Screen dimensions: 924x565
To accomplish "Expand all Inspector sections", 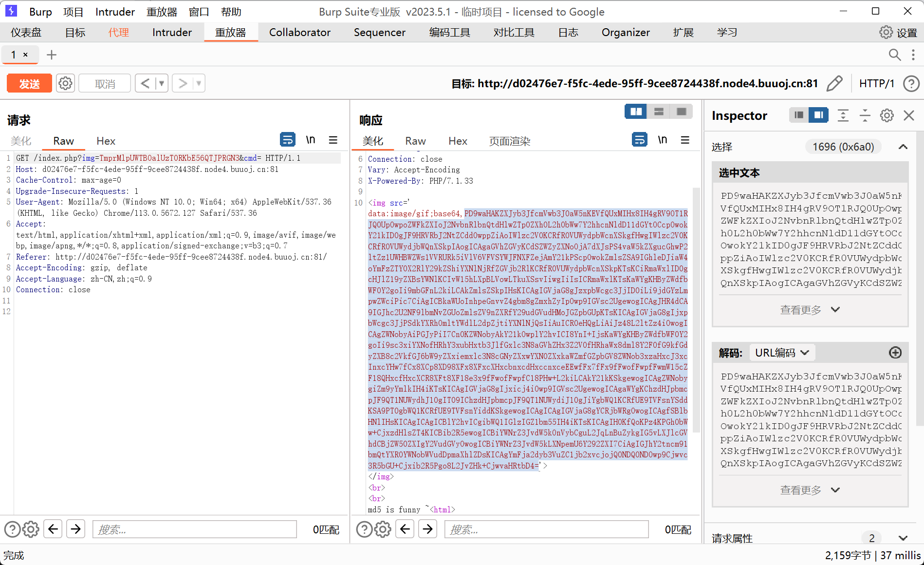I will (x=843, y=115).
